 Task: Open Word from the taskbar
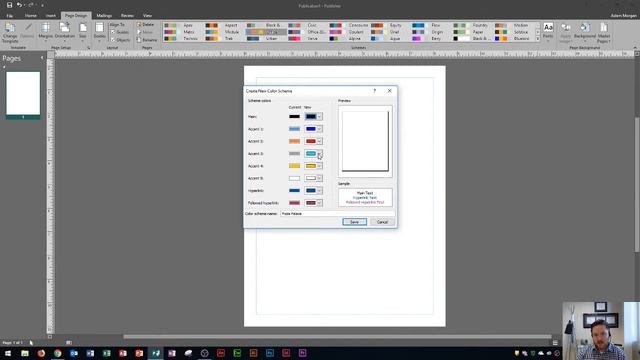click(x=90, y=353)
